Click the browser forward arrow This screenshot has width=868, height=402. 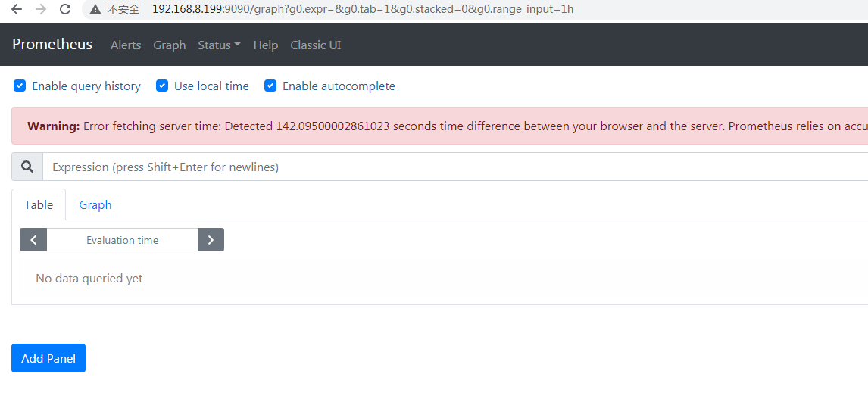[41, 9]
